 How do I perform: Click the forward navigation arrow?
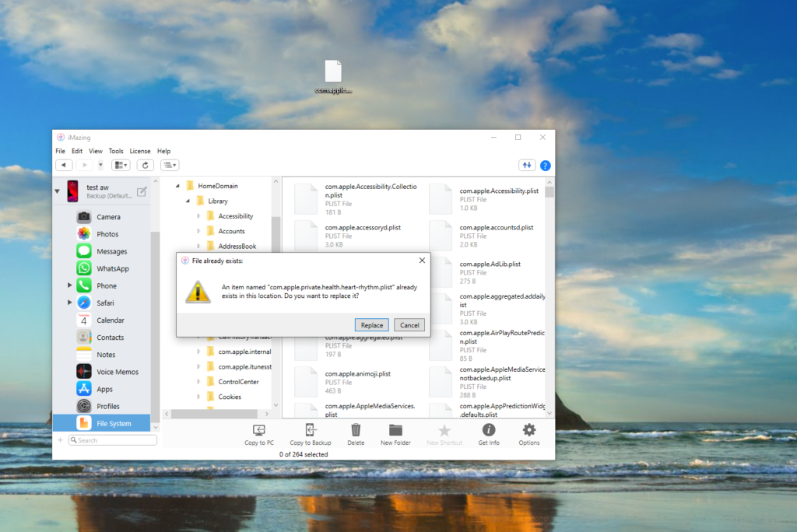(x=84, y=165)
